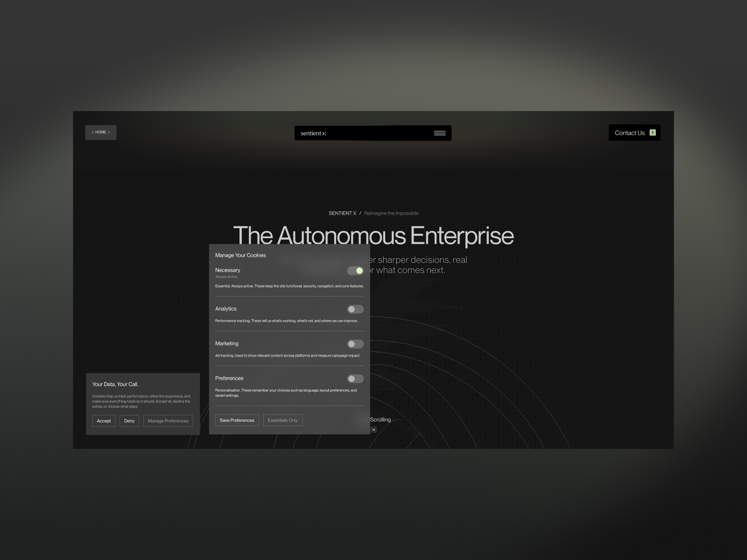The image size is (747, 560).
Task: Click the Reimagine the Impossible text
Action: pos(391,213)
